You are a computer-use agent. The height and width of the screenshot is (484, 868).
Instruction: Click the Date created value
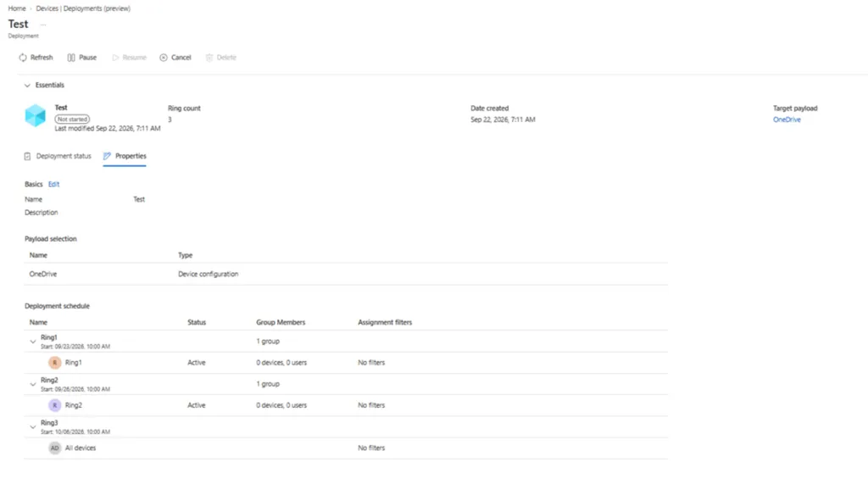pyautogui.click(x=503, y=120)
